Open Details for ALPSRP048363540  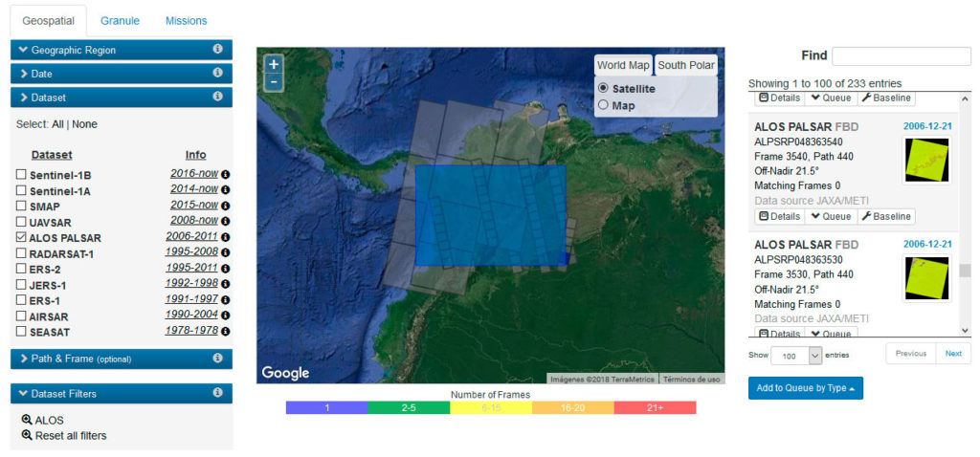point(779,216)
